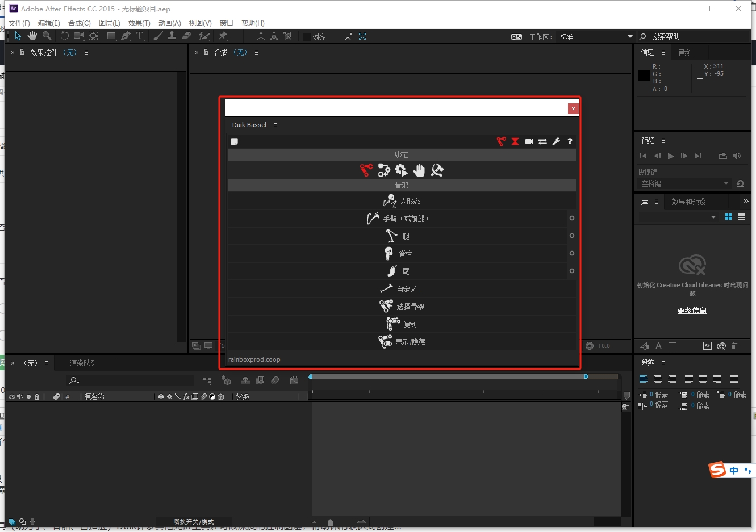Click the 复制 duplicate button
756x532 pixels.
[x=402, y=324]
